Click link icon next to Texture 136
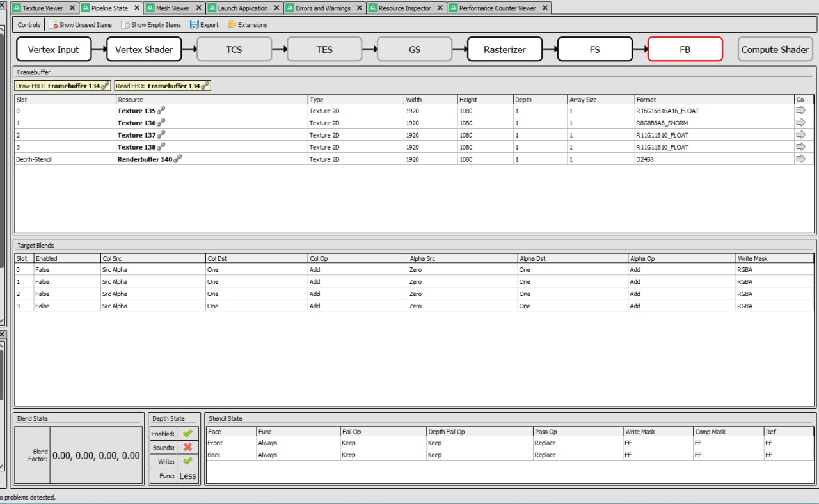Image resolution: width=819 pixels, height=504 pixels. point(162,122)
